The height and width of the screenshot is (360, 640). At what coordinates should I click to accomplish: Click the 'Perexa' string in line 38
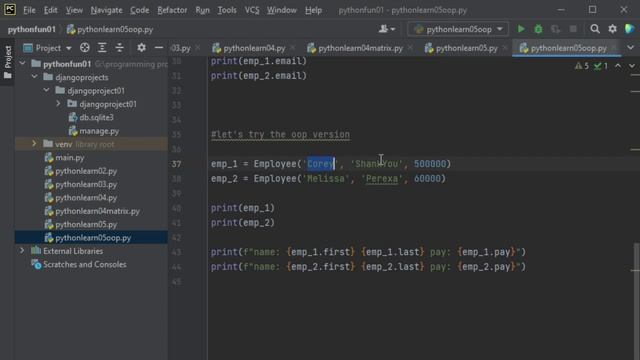pyautogui.click(x=382, y=178)
